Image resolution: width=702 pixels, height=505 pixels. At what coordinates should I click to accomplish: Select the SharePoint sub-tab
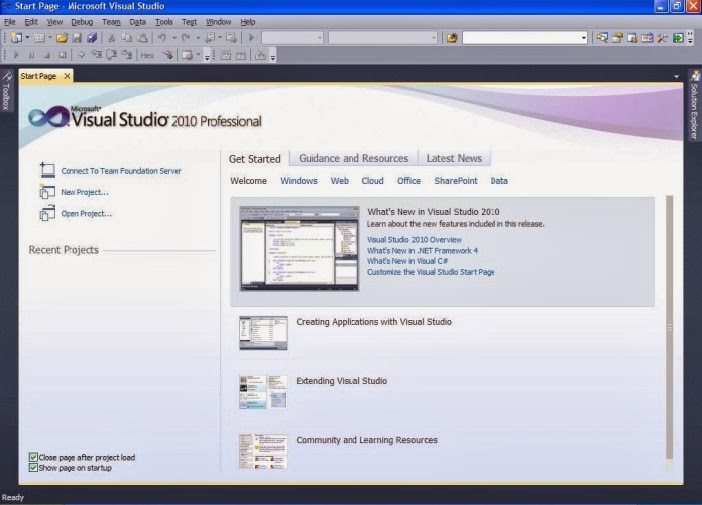pos(456,181)
